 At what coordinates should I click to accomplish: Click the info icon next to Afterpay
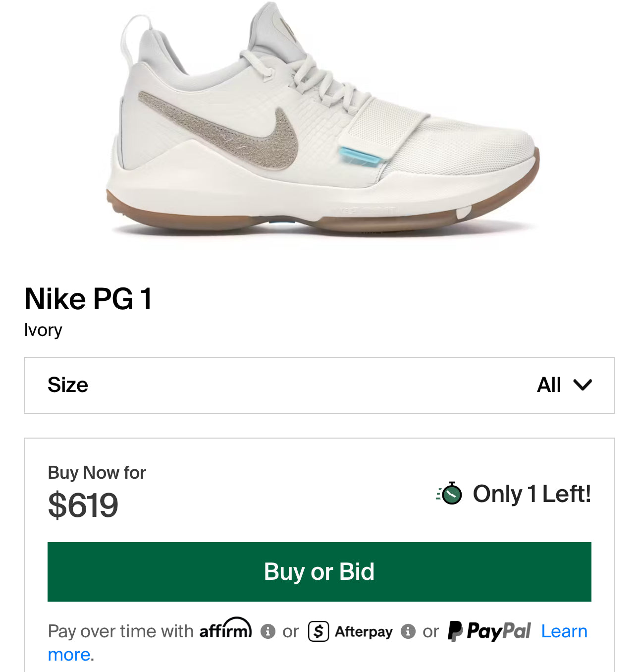click(x=408, y=632)
